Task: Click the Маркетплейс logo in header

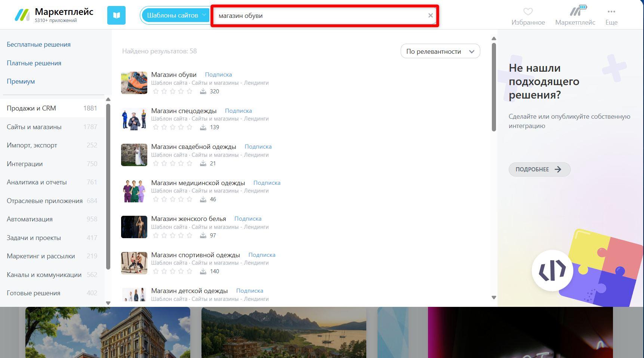Action: 22,15
